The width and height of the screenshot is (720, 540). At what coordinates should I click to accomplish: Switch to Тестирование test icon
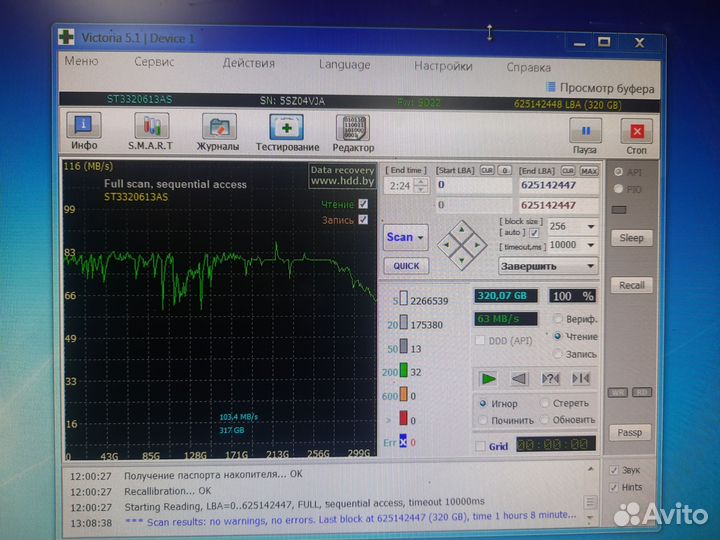coord(287,128)
